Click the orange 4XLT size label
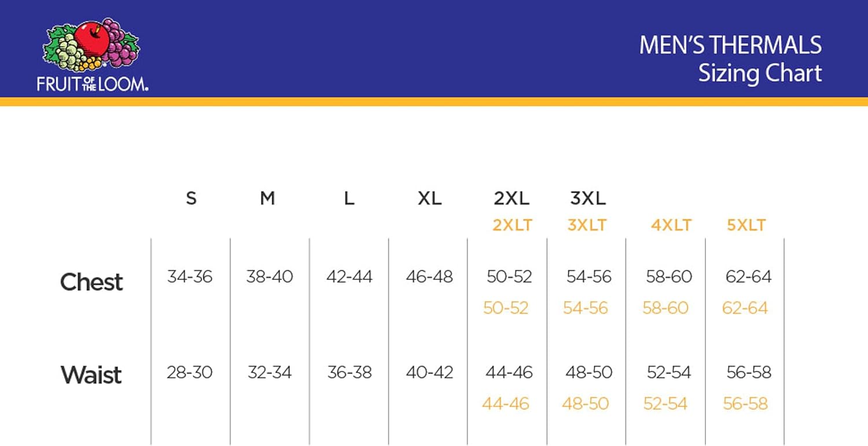This screenshot has height=446, width=868. 671,225
